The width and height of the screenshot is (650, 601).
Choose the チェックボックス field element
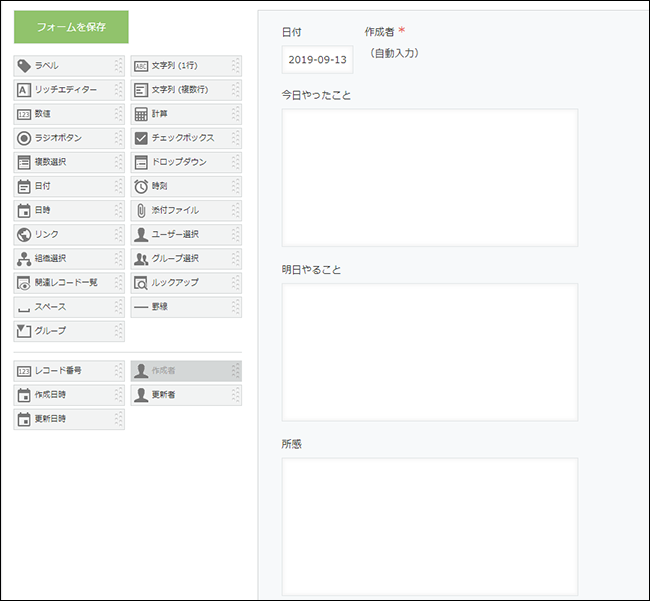185,138
